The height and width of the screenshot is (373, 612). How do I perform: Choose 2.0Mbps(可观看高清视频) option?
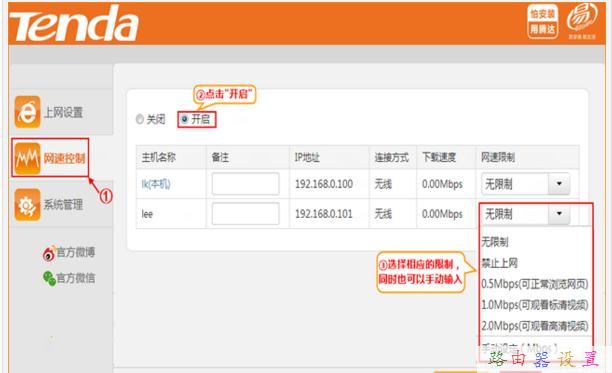(534, 326)
